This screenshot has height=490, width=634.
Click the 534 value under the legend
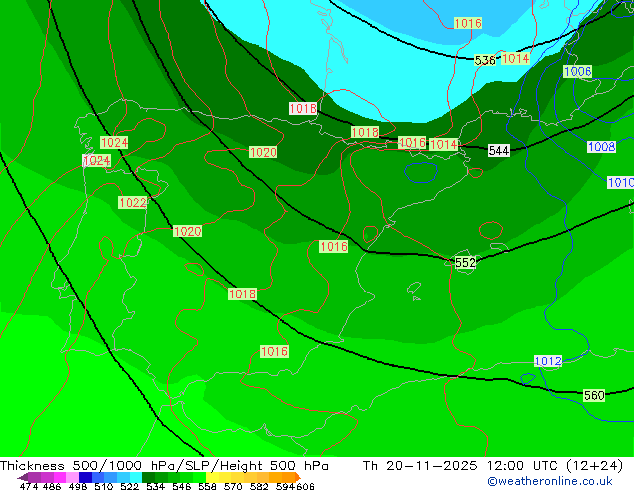(x=155, y=486)
